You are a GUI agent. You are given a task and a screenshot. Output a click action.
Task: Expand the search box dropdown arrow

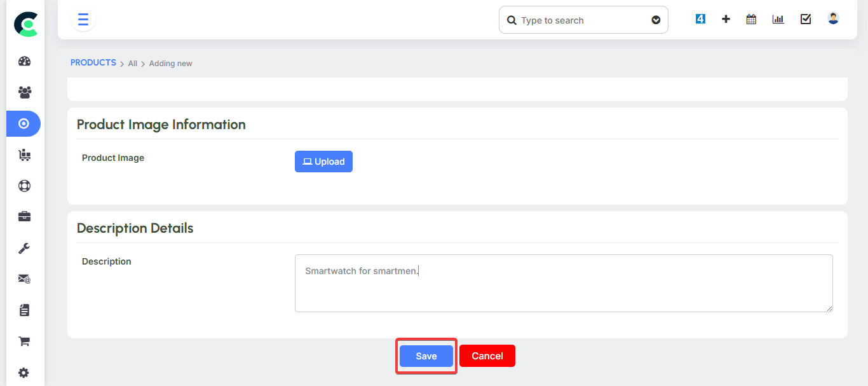656,20
